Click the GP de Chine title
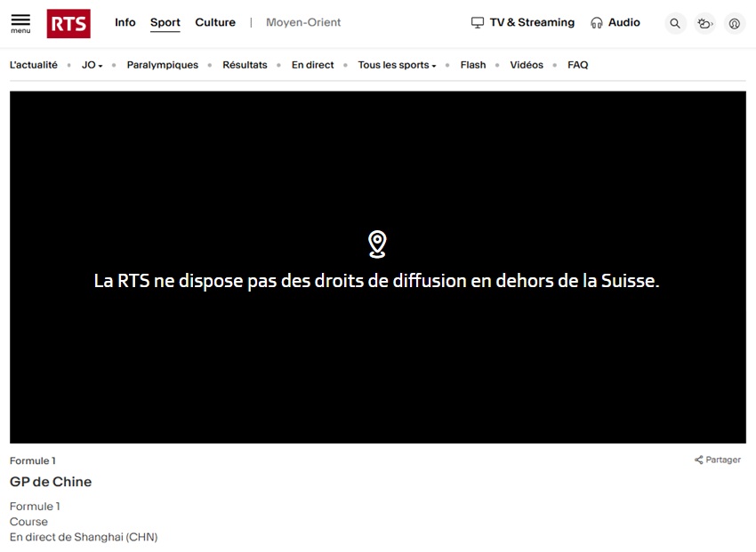The width and height of the screenshot is (756, 552). (50, 482)
